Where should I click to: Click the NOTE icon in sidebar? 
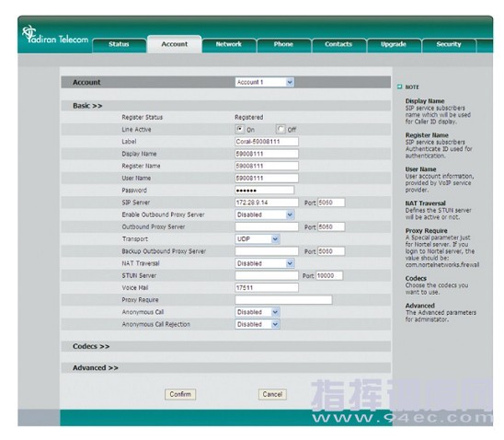coord(399,87)
